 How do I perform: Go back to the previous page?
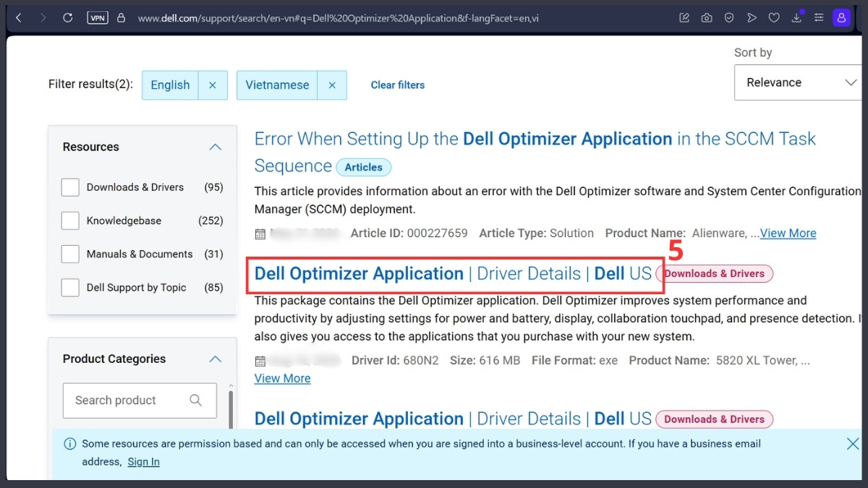[19, 17]
